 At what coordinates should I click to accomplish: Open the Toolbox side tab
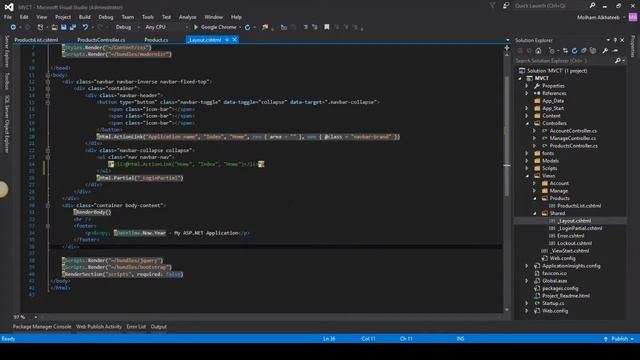(x=6, y=81)
